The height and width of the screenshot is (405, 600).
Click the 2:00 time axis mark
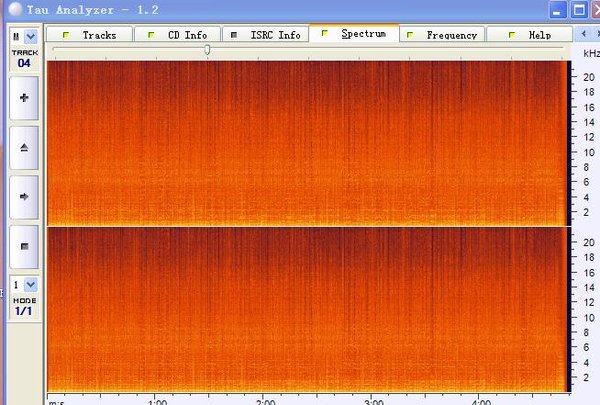tap(266, 402)
